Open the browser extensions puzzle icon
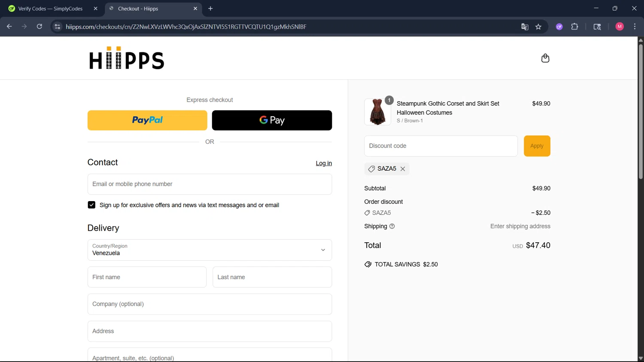 tap(574, 27)
